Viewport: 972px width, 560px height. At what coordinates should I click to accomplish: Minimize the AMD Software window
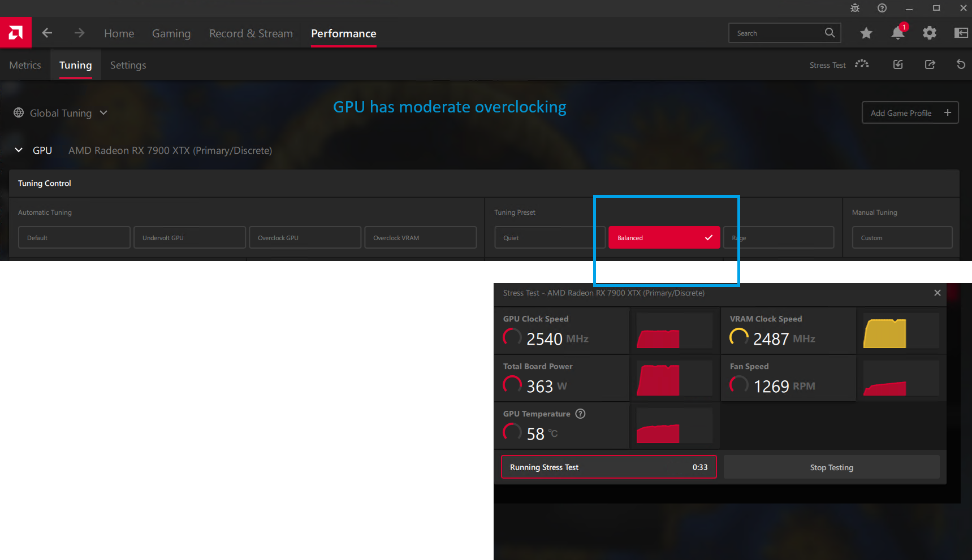coord(909,8)
